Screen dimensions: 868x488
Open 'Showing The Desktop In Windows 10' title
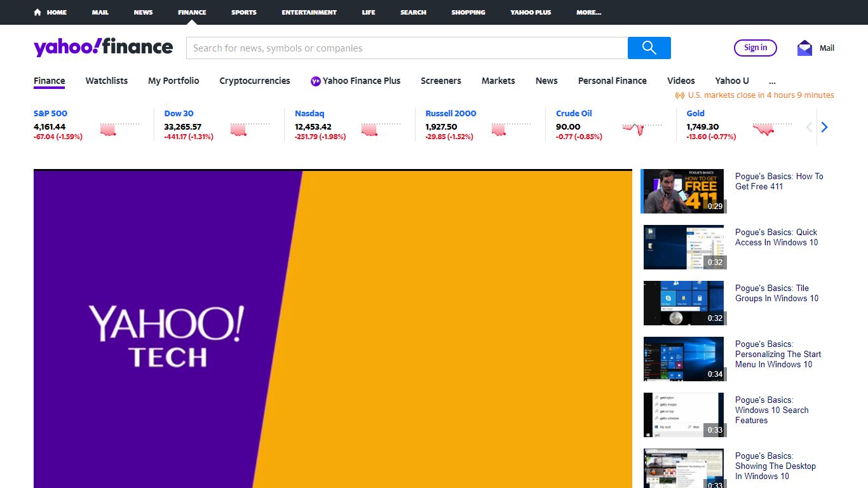coord(775,466)
